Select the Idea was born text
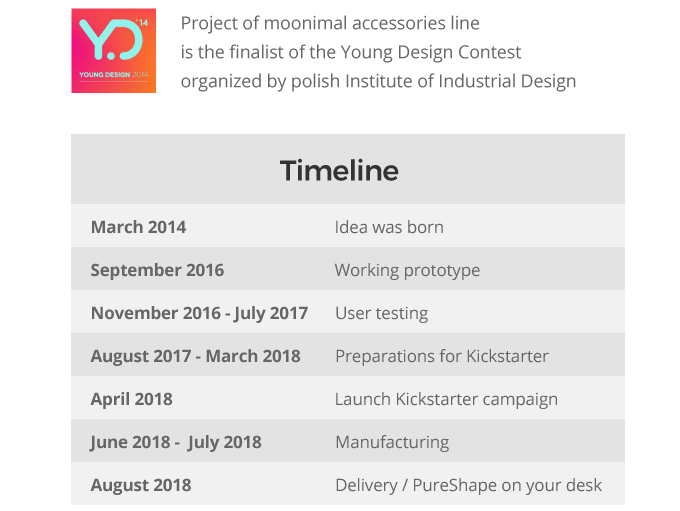The height and width of the screenshot is (511, 680). pos(389,227)
